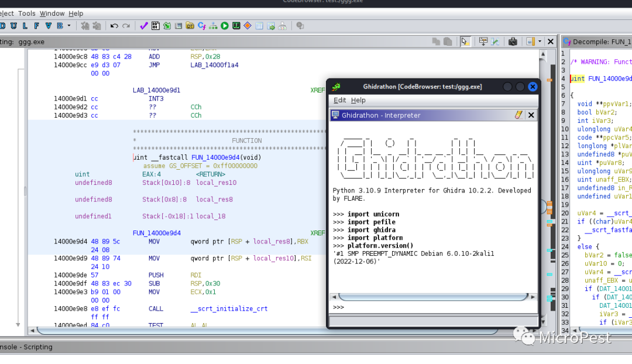Click address 14000e9d4 in Listing
This screenshot has width=632, height=364.
tap(70, 242)
